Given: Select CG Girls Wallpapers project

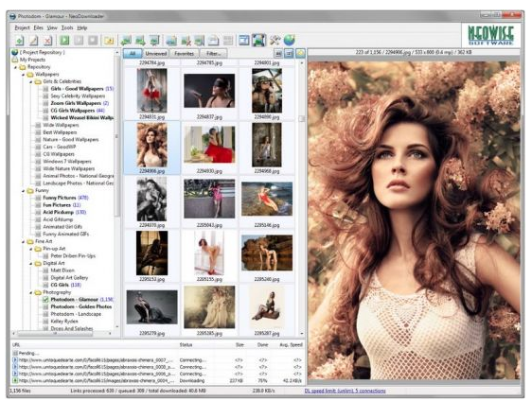Looking at the screenshot, I should tap(73, 111).
